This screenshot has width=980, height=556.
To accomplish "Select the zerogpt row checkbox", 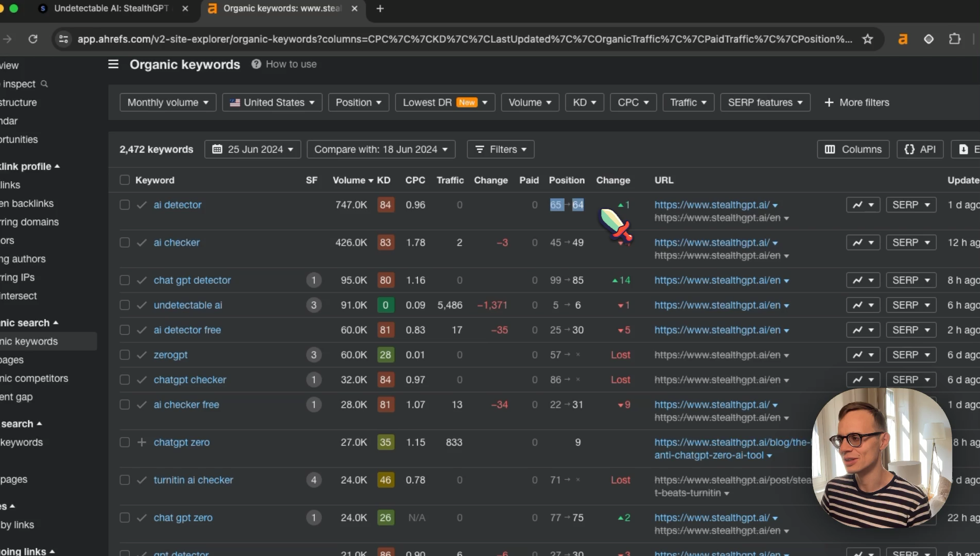I will (x=124, y=355).
